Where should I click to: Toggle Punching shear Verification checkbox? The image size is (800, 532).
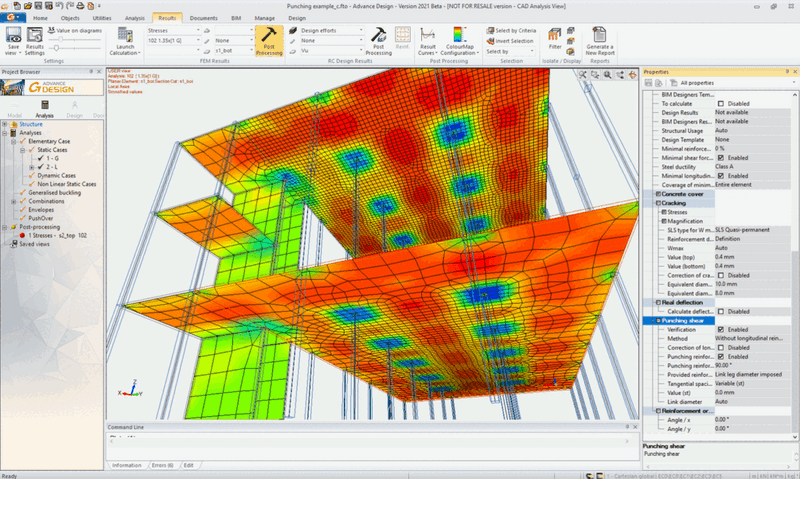pyautogui.click(x=721, y=330)
